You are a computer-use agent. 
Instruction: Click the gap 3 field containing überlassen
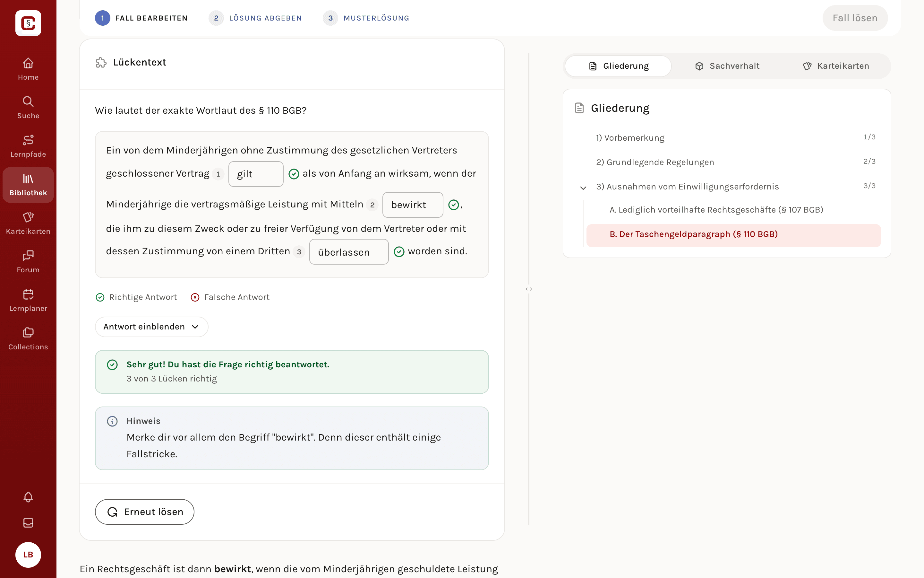pyautogui.click(x=349, y=252)
